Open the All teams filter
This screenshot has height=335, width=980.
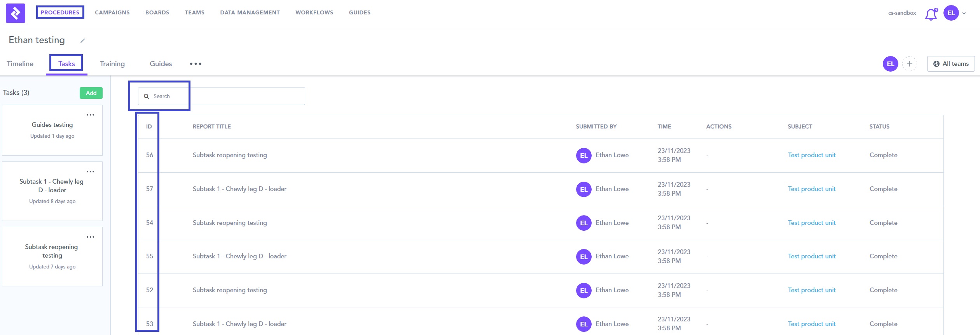tap(950, 64)
